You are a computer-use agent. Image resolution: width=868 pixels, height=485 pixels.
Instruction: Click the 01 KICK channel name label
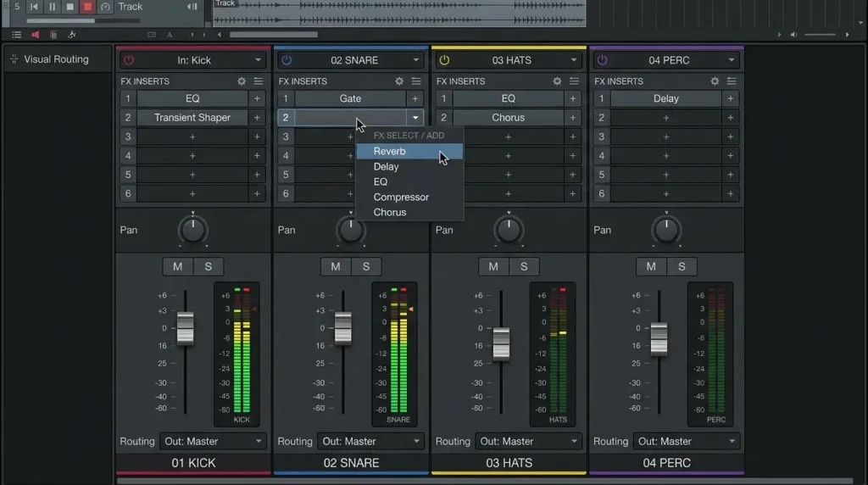[193, 463]
